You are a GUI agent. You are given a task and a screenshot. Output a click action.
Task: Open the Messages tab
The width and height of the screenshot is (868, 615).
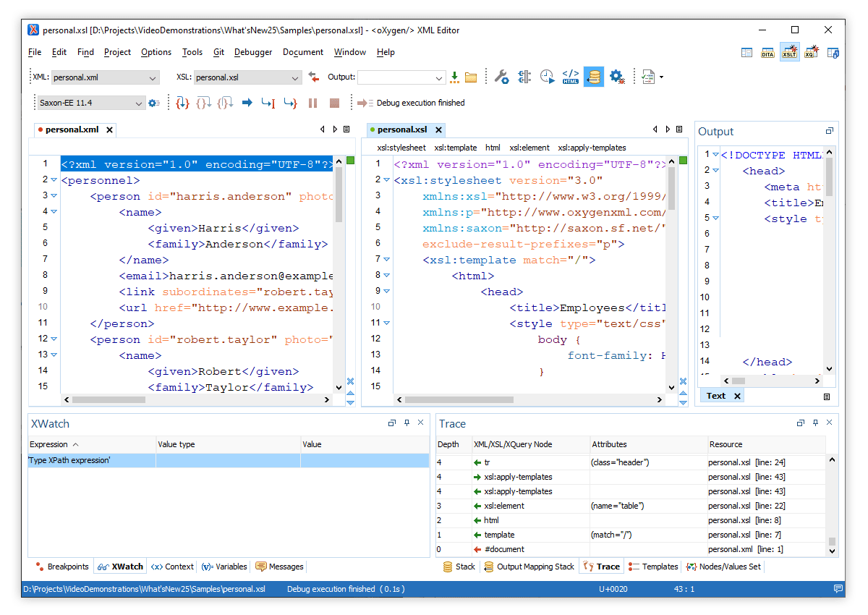[x=279, y=567]
